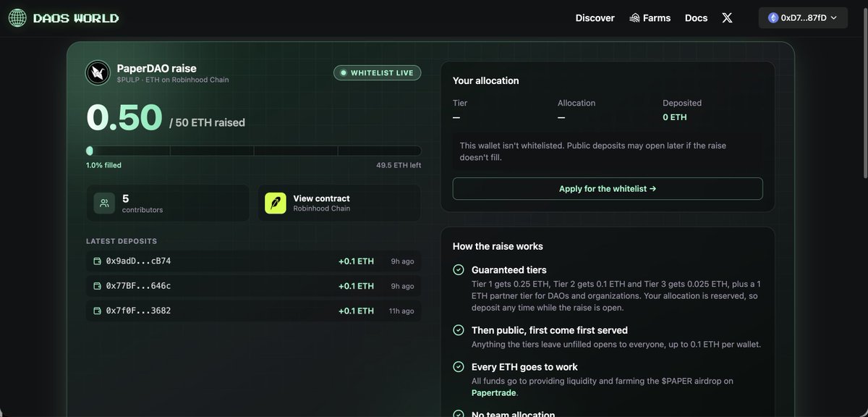Viewport: 868px width, 417px height.
Task: Click the WHITELIST LIVE status badge
Action: pyautogui.click(x=377, y=72)
